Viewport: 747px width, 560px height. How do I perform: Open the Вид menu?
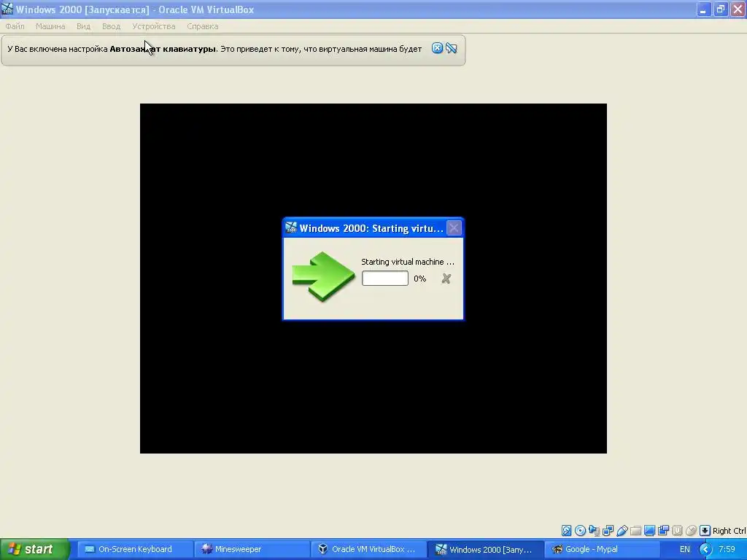coord(83,26)
